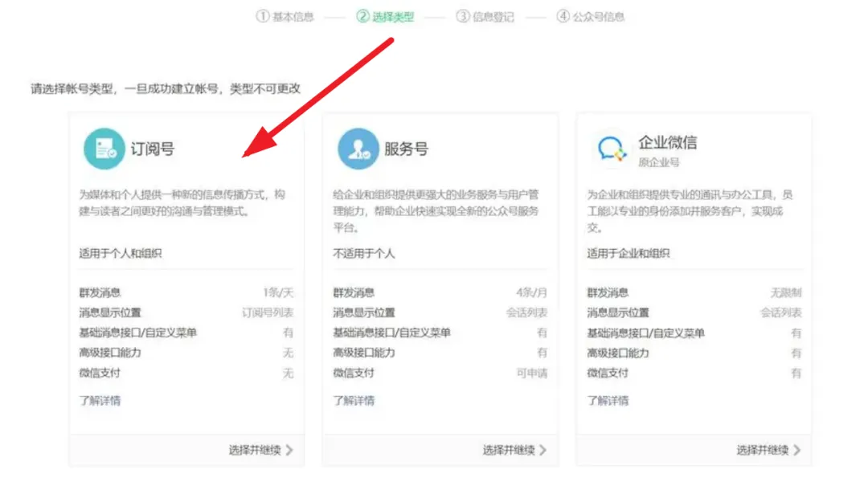Click 会话列表 value in 服务号 card
This screenshot has height=494, width=868.
526,312
